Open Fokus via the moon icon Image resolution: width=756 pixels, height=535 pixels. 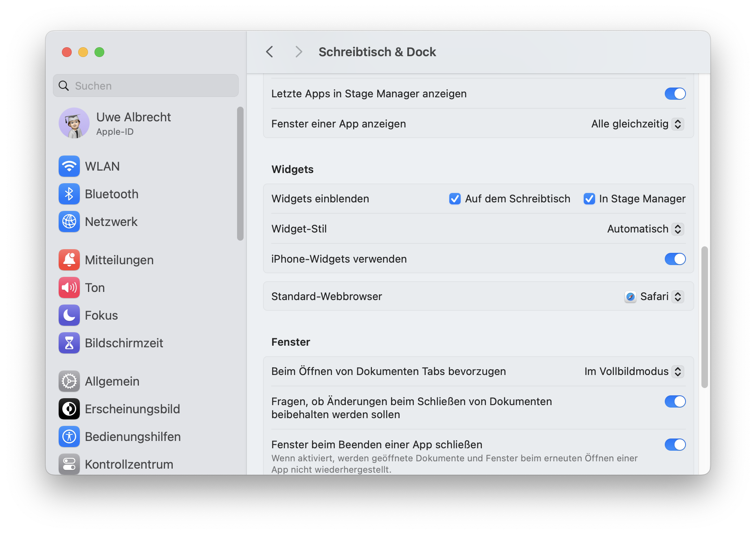[69, 315]
